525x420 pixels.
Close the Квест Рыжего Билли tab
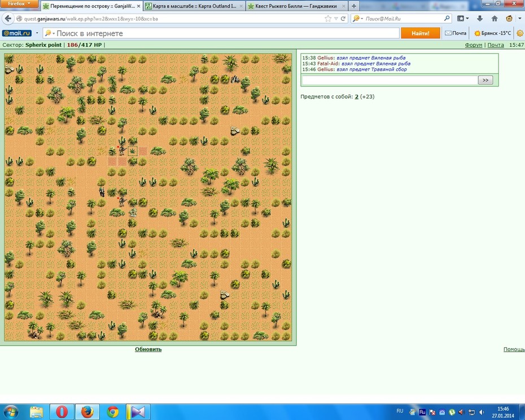[x=343, y=6]
